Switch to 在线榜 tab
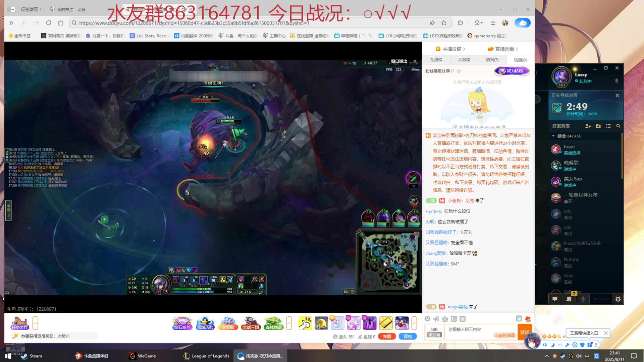The width and height of the screenshot is (644, 362). tap(436, 60)
